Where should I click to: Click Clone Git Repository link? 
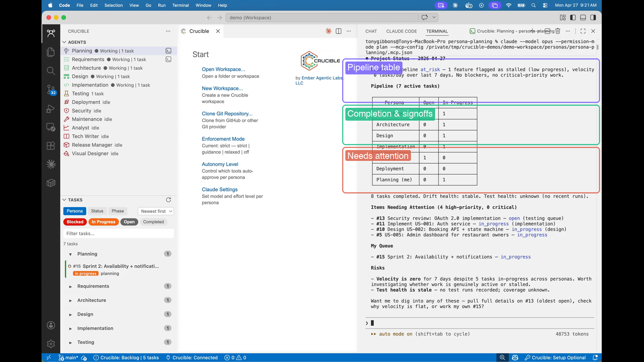[227, 113]
